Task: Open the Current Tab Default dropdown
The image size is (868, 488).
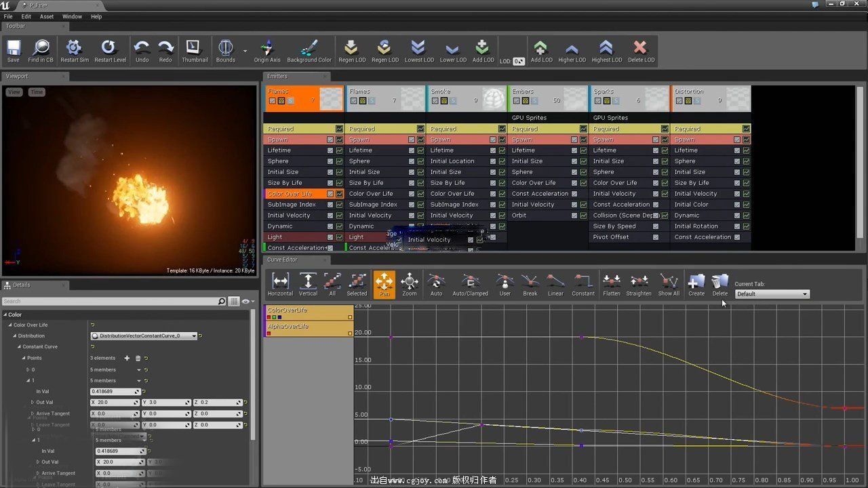Action: 772,294
